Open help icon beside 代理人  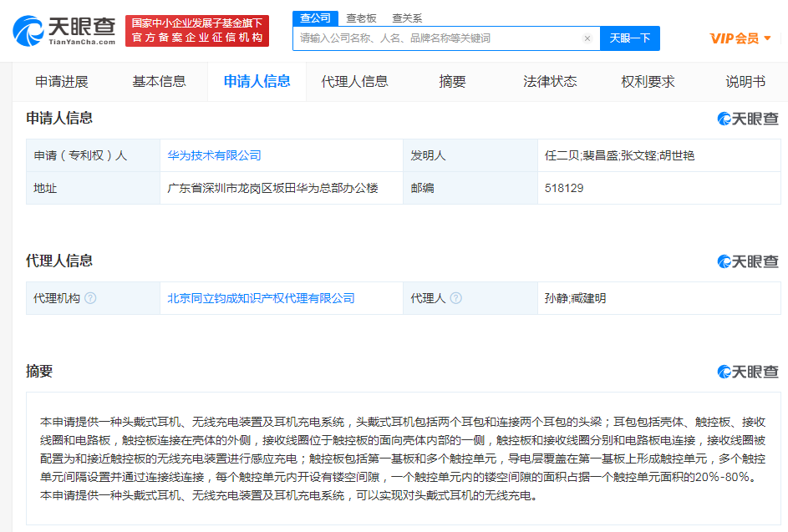(455, 298)
